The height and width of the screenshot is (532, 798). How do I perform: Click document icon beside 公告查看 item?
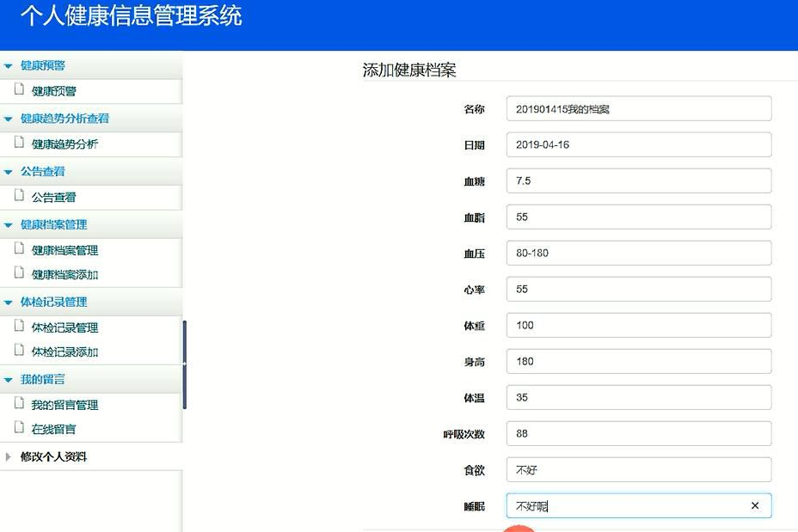coord(19,195)
